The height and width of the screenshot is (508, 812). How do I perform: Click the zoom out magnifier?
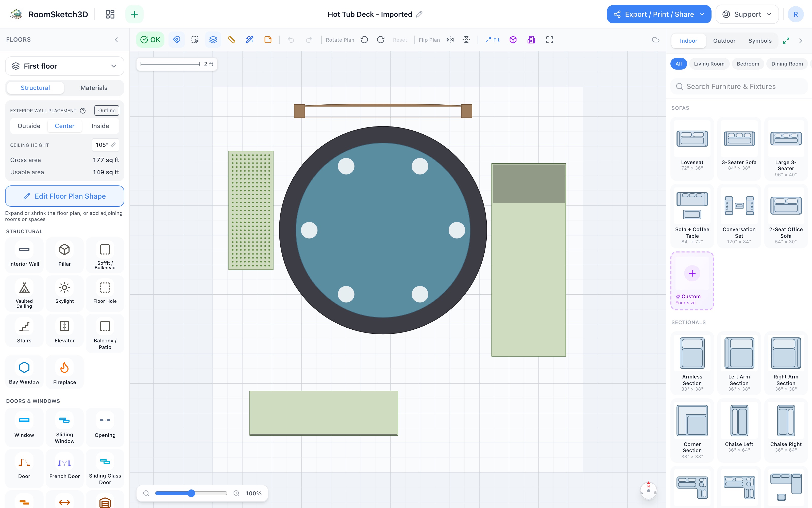point(146,493)
